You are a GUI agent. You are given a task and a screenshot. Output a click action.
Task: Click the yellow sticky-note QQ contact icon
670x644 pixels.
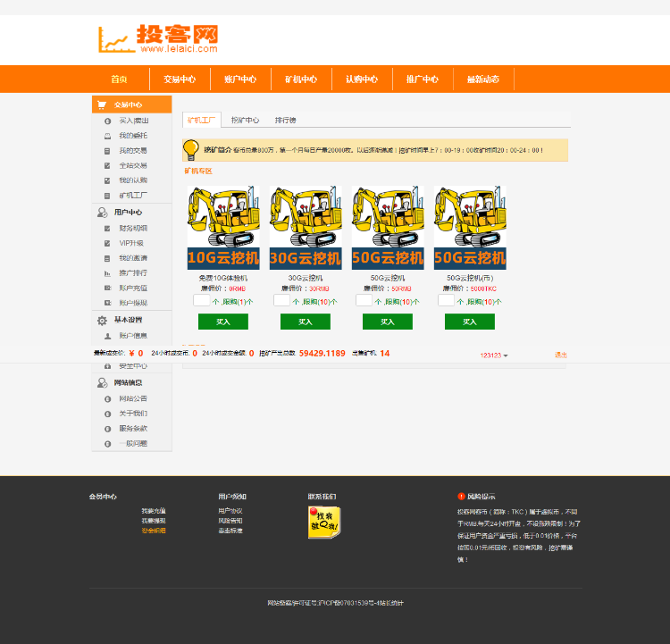pyautogui.click(x=324, y=523)
